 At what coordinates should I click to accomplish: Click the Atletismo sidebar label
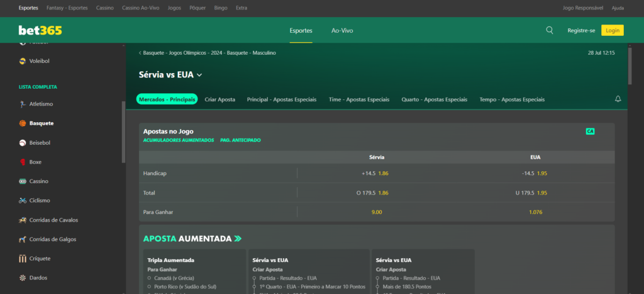click(x=41, y=104)
